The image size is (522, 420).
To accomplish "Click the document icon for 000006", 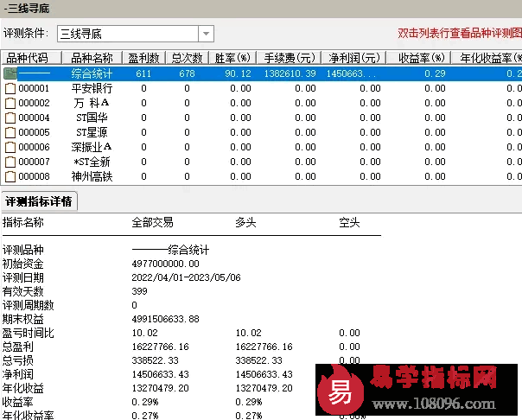I will [10, 147].
